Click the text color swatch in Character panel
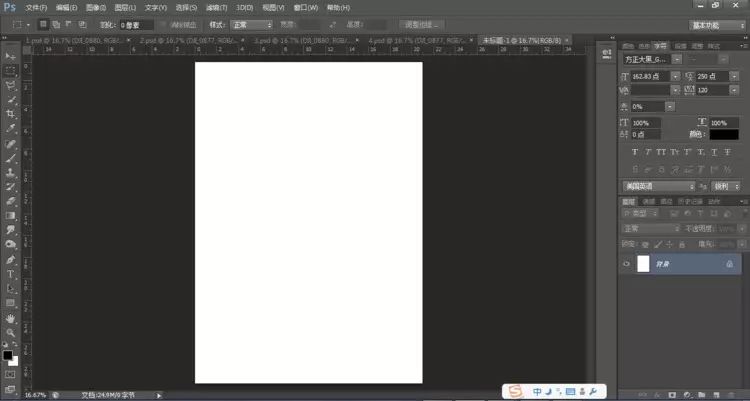The image size is (750, 401). (724, 134)
